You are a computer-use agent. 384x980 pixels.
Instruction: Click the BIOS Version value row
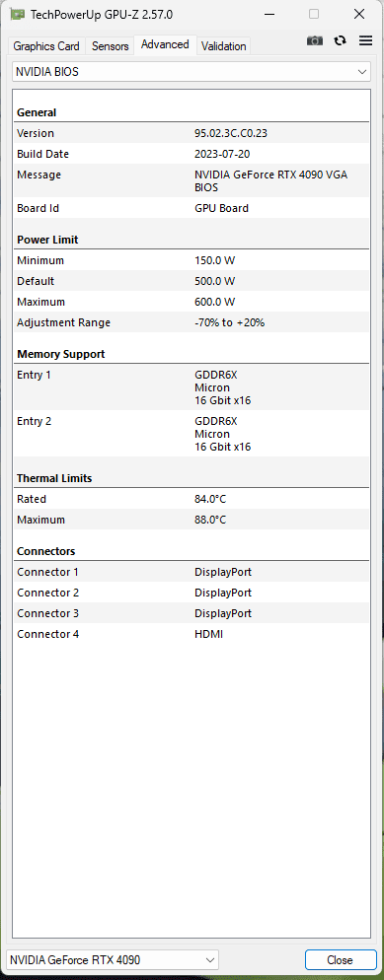[x=192, y=133]
